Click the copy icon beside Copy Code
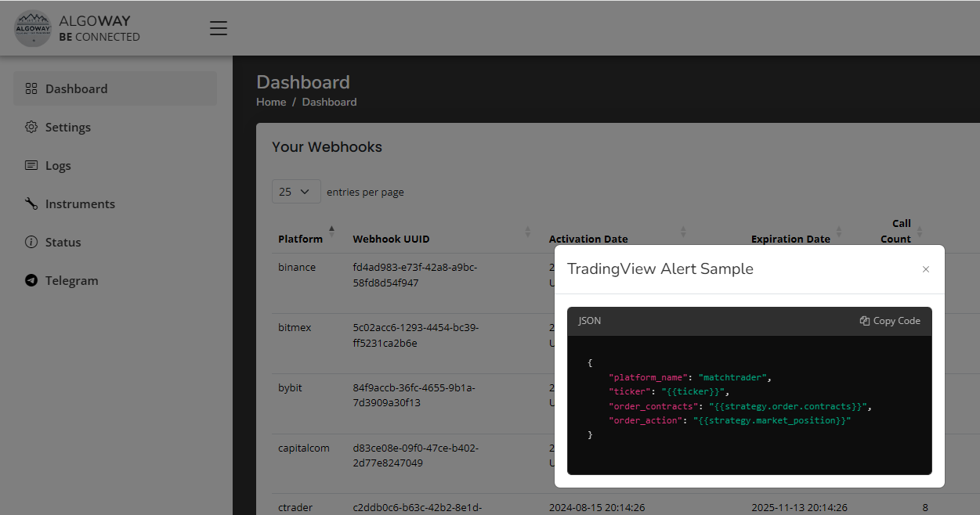 [865, 321]
